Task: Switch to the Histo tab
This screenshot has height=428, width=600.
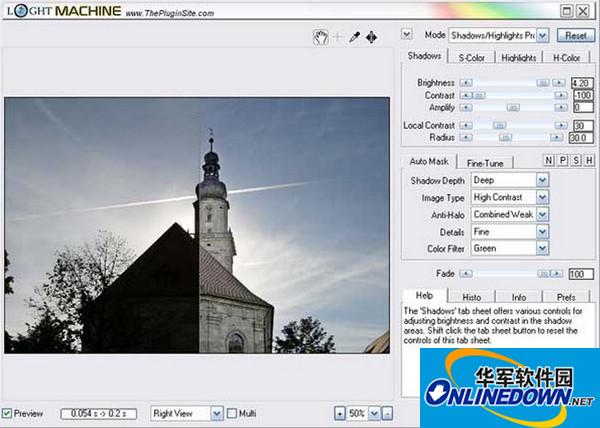Action: (x=471, y=297)
